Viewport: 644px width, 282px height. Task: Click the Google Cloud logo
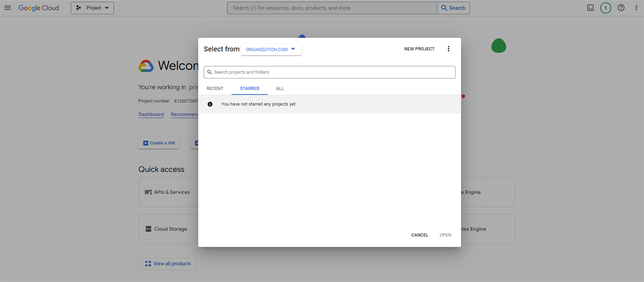[39, 8]
